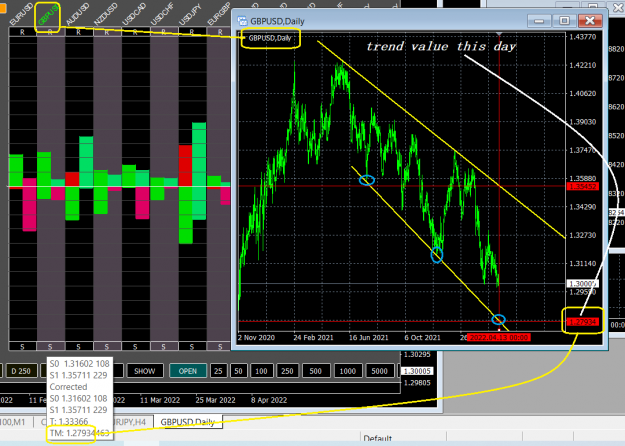Click the D 250 button
This screenshot has width=625, height=446.
[x=21, y=371]
